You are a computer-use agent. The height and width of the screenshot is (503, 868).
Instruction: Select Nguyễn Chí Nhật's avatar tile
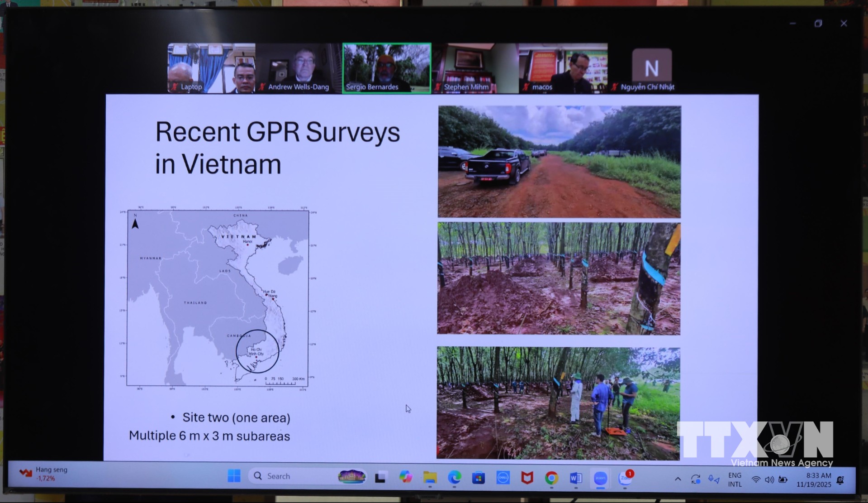pyautogui.click(x=651, y=68)
